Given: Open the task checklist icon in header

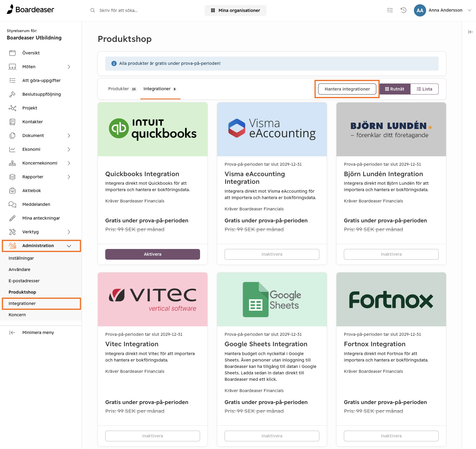Looking at the screenshot, I should click(x=390, y=10).
